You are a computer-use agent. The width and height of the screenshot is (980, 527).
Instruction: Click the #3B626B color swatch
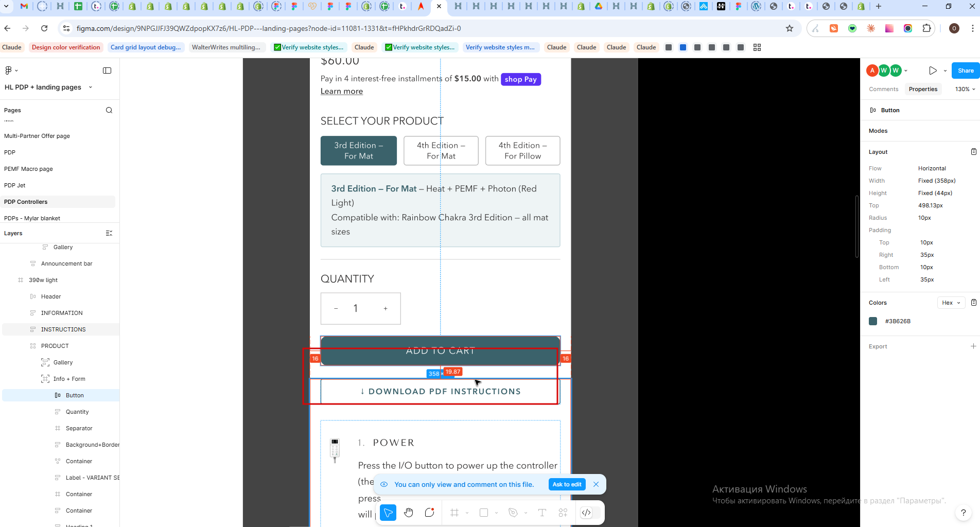873,321
